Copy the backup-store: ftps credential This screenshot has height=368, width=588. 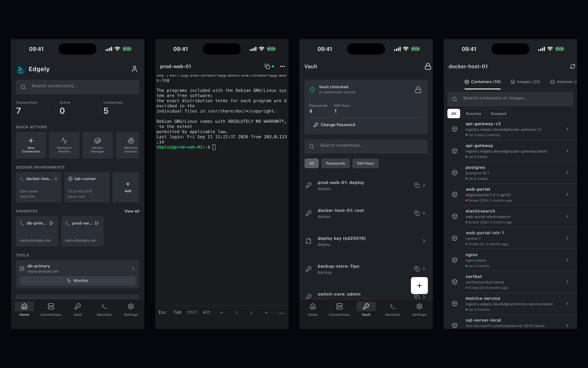[417, 269]
